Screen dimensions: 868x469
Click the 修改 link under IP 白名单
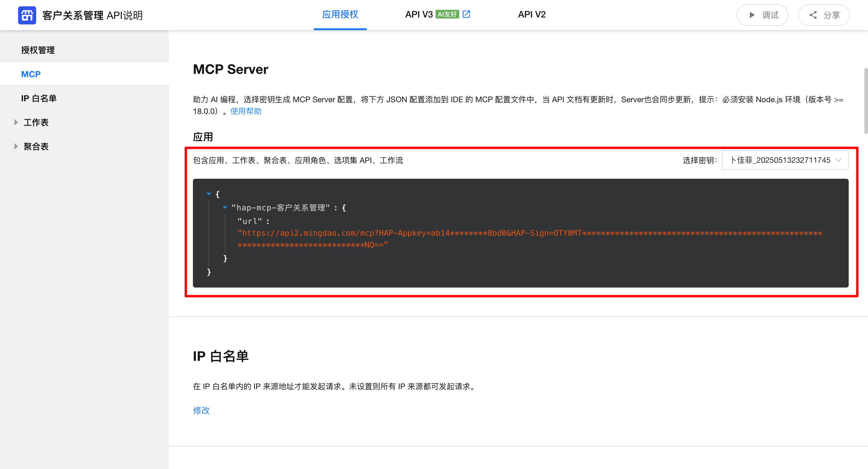(201, 410)
